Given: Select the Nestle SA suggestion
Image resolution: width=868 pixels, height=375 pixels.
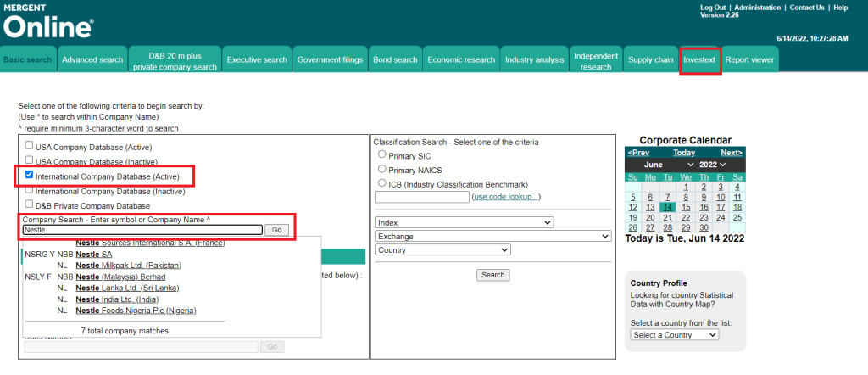Looking at the screenshot, I should (x=93, y=255).
